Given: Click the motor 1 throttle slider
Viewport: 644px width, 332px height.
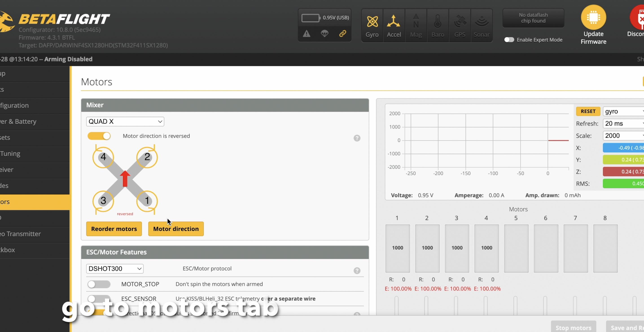Looking at the screenshot, I should tap(396, 306).
